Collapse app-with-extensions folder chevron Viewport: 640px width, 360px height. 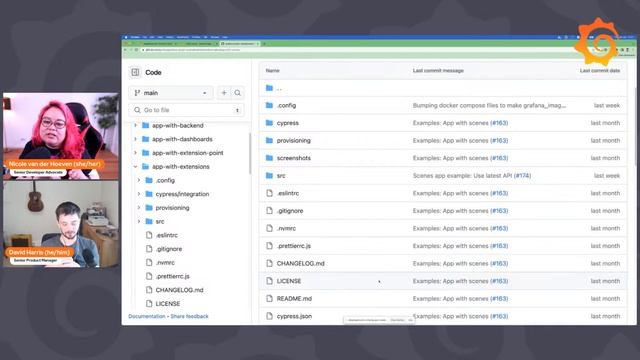136,167
